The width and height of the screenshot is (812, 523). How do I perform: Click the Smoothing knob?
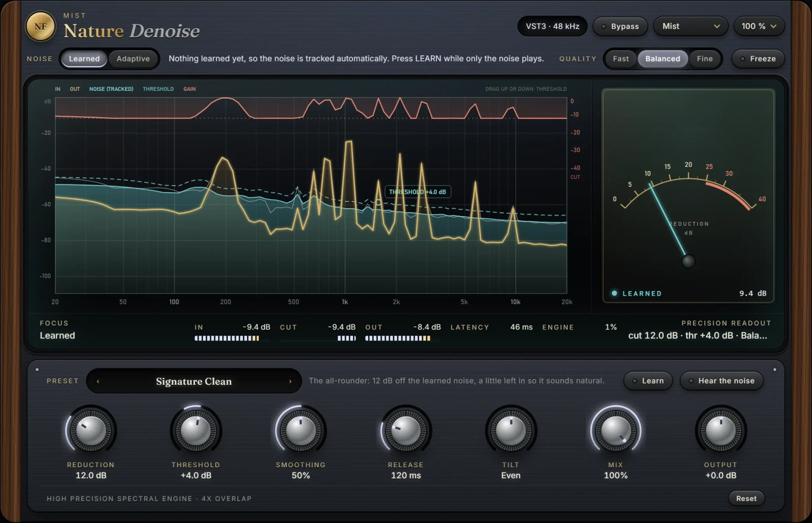point(301,431)
